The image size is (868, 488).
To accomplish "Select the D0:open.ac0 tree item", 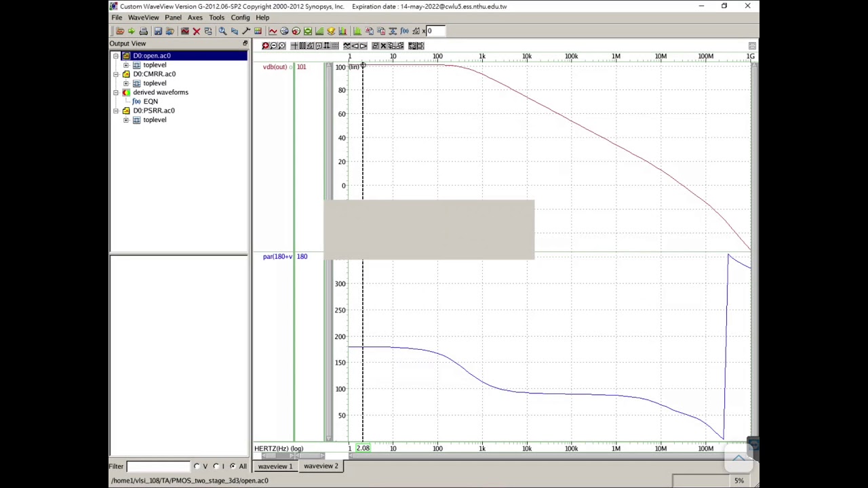I will [152, 56].
